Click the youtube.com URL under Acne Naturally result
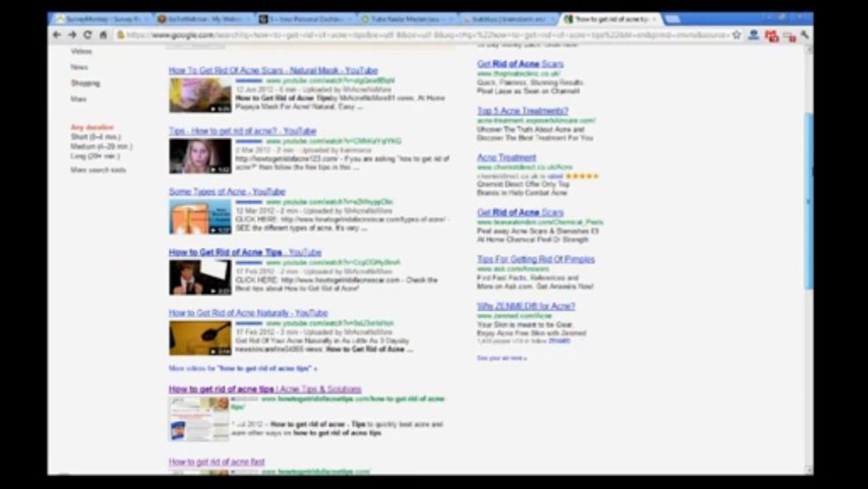Screen dimensions: 868x489 point(329,324)
